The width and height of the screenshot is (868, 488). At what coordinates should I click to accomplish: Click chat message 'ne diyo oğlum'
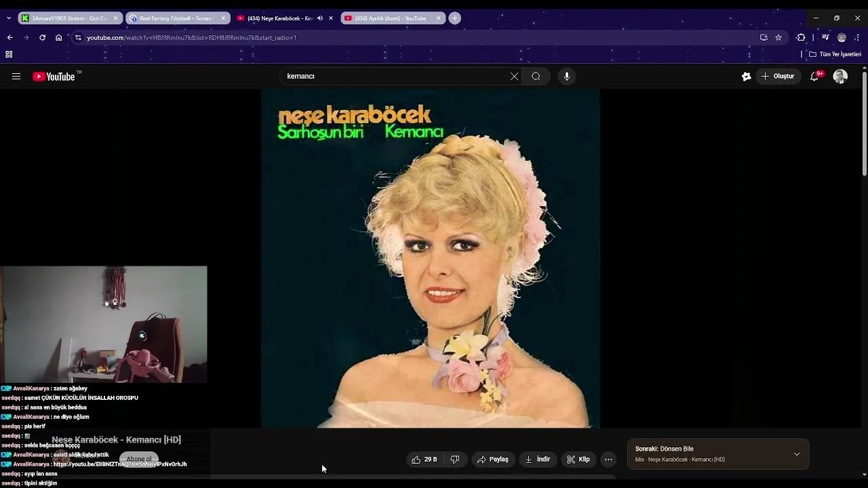point(71,417)
